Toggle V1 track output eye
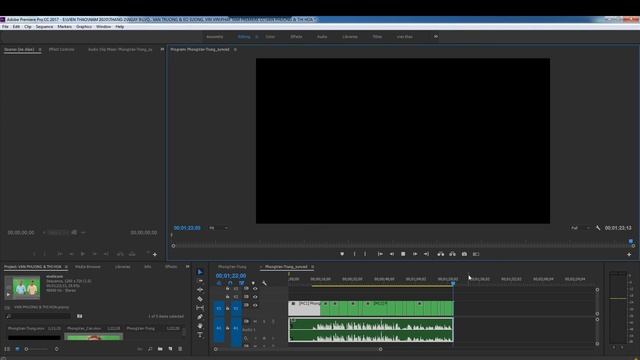 255,305
